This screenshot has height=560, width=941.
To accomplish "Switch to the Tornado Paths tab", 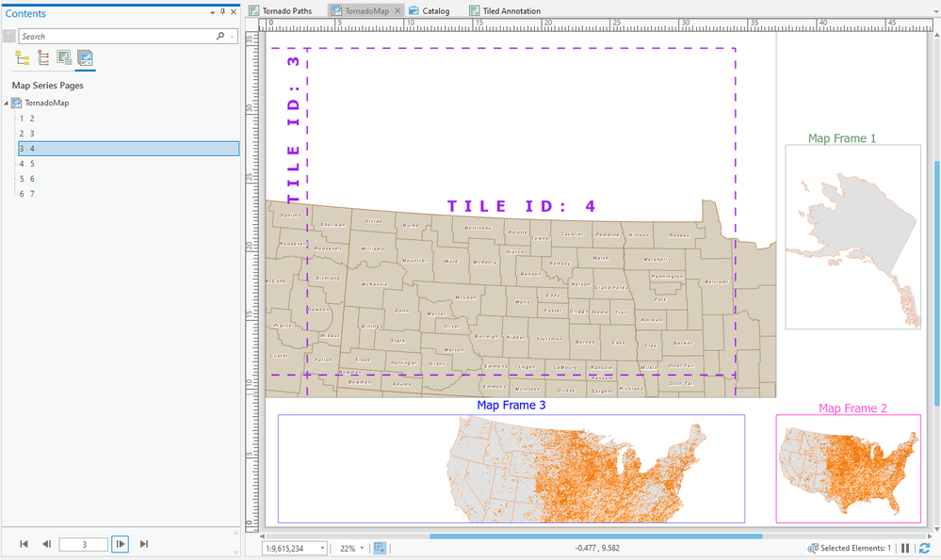I will coord(286,11).
